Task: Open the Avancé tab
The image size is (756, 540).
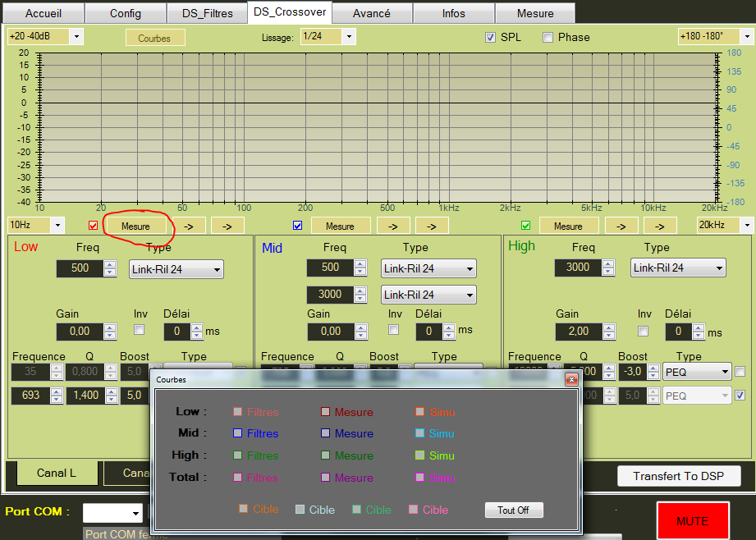Action: tap(371, 13)
